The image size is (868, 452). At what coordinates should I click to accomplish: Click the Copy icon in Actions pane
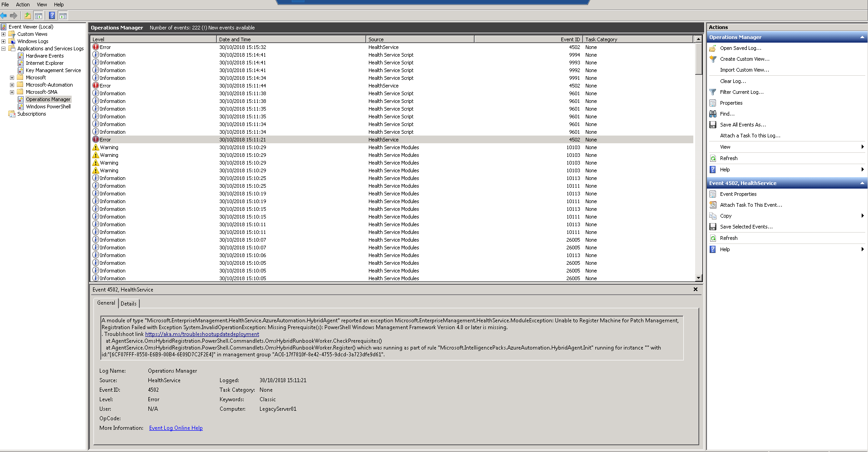point(713,216)
